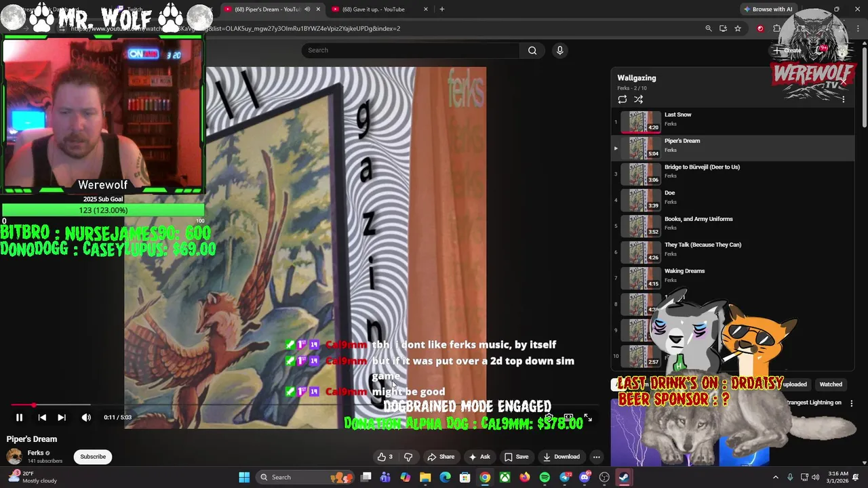
Task: Open the Share dialog for the video
Action: [x=440, y=457]
